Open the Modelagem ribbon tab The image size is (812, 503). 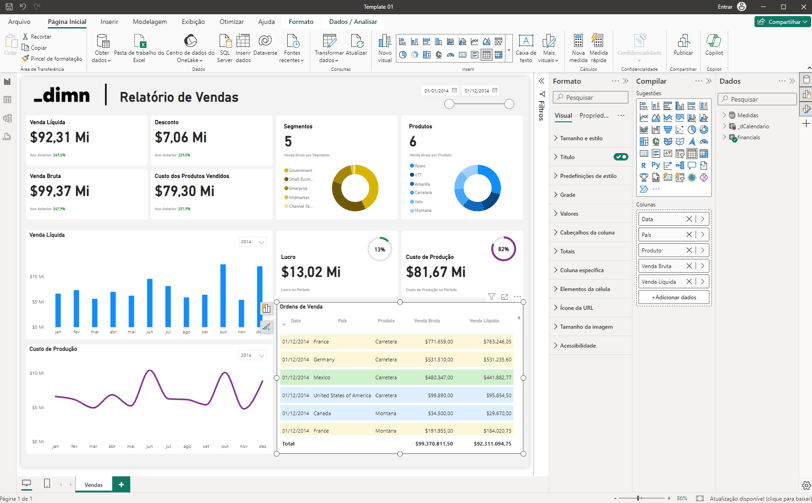tap(150, 21)
